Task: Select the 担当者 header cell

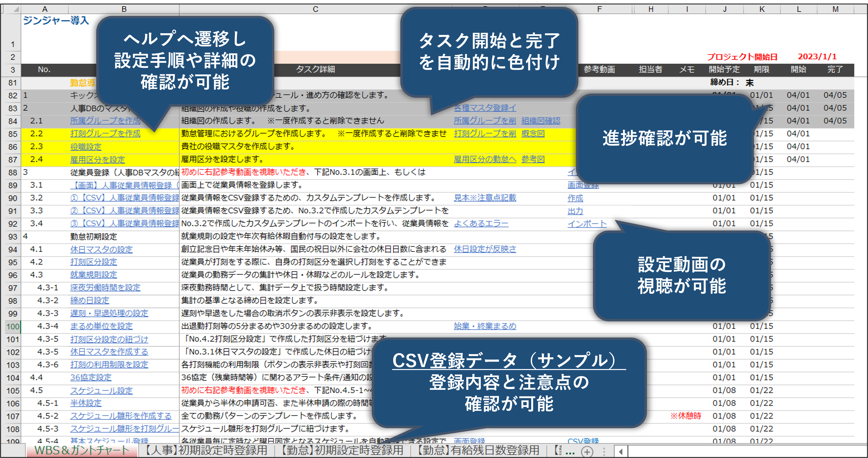Action: tap(650, 69)
